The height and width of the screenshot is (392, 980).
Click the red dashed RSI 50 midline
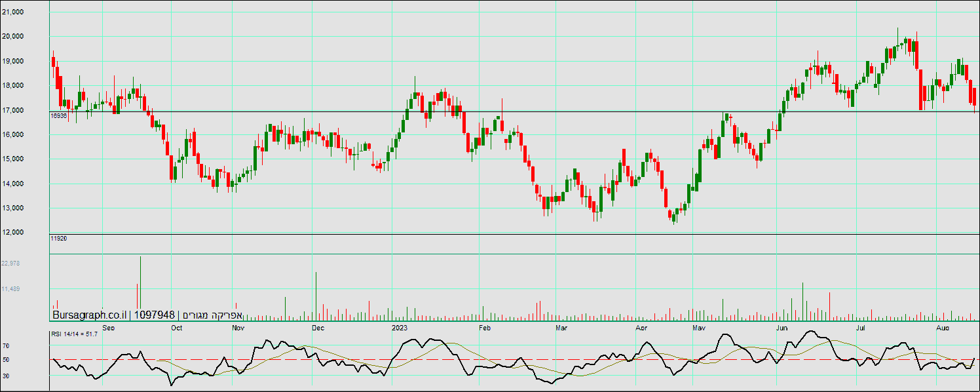(514, 359)
